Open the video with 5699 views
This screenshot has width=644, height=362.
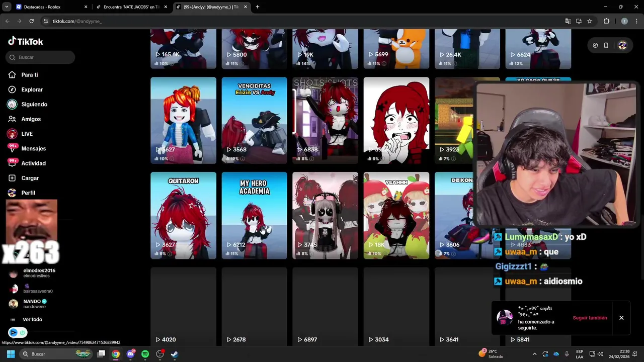coord(396,49)
